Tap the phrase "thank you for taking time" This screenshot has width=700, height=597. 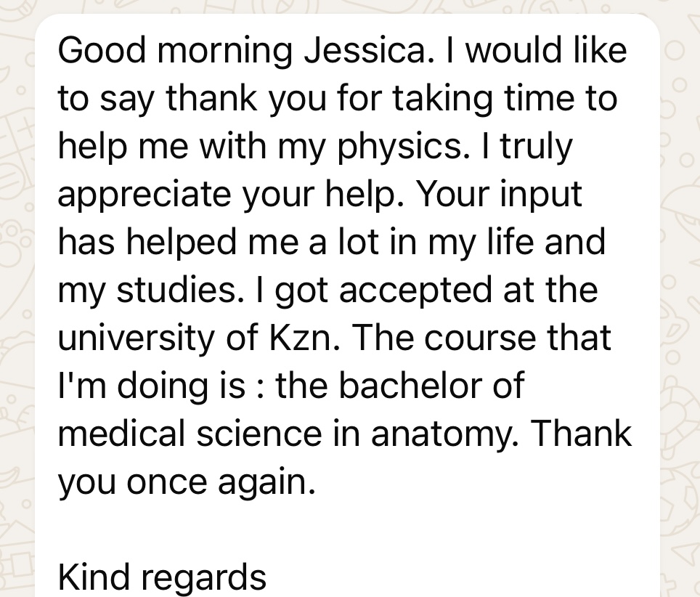[x=327, y=99]
